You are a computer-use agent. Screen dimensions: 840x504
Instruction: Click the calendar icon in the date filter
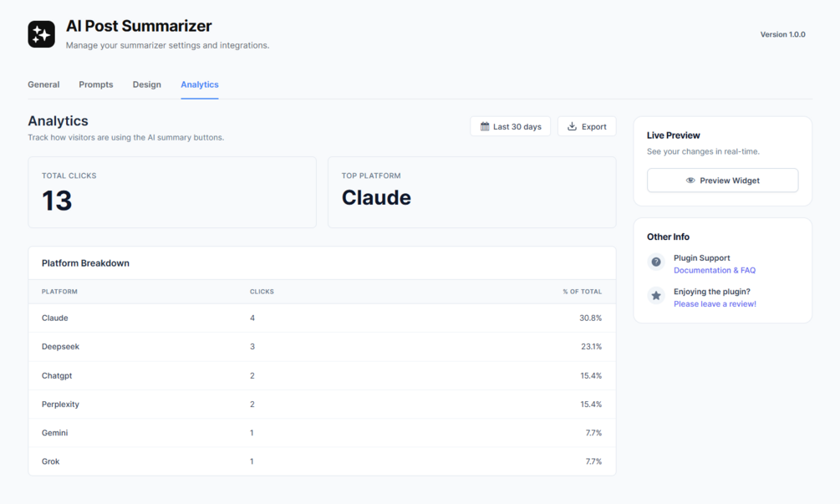point(485,126)
